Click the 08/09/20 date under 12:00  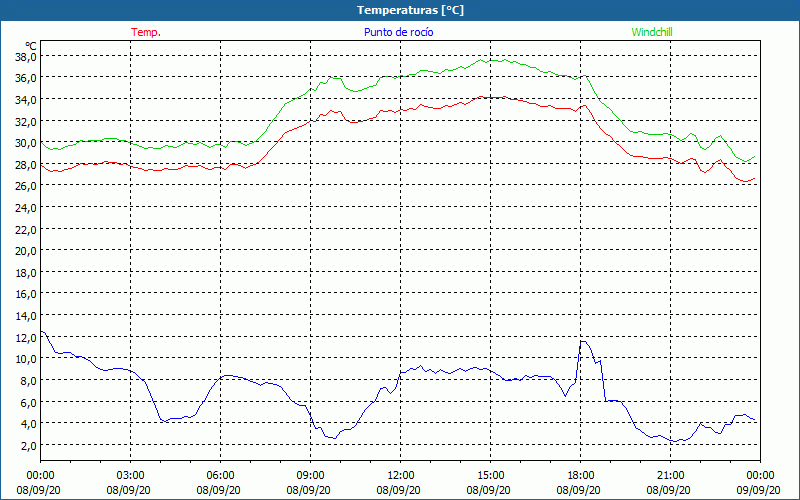tap(398, 490)
